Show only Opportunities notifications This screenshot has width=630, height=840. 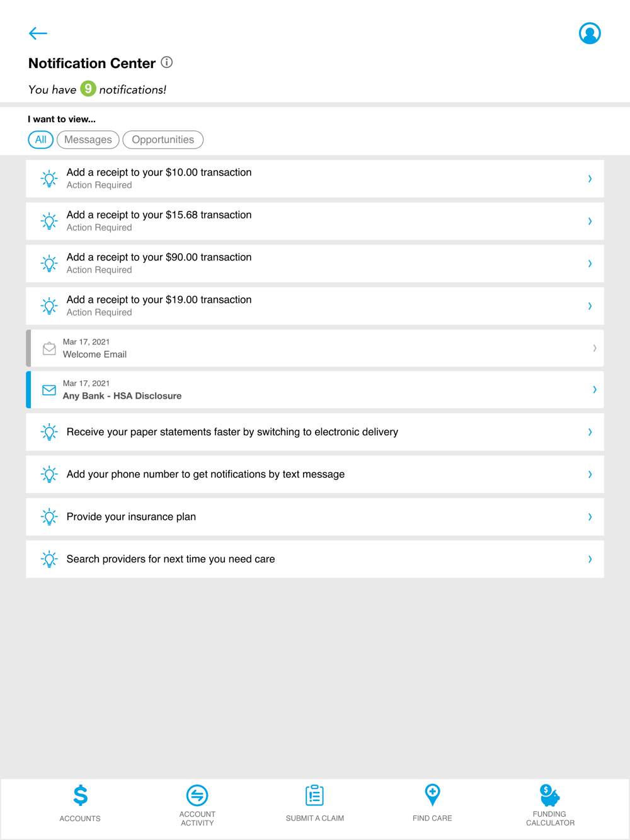pyautogui.click(x=163, y=140)
